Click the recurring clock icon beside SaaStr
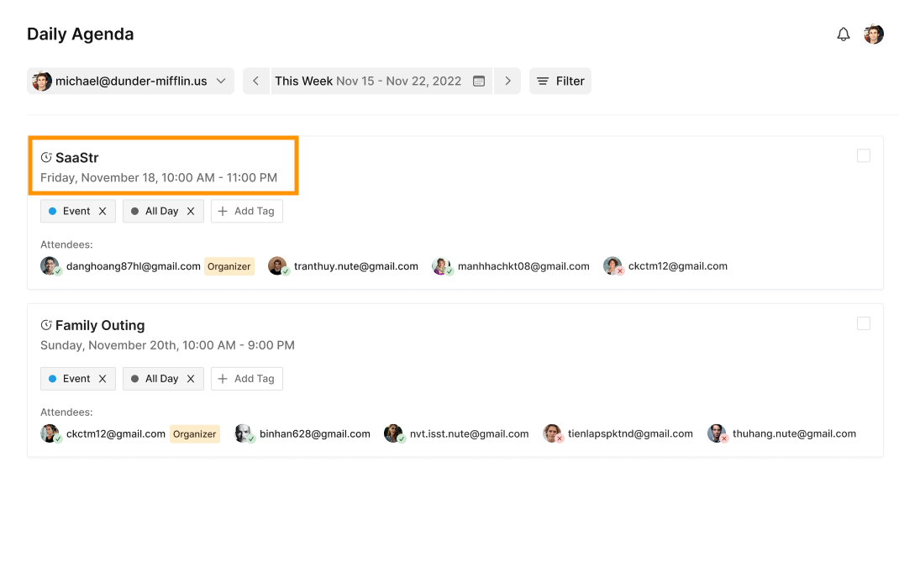Image resolution: width=899 pixels, height=588 pixels. (46, 157)
